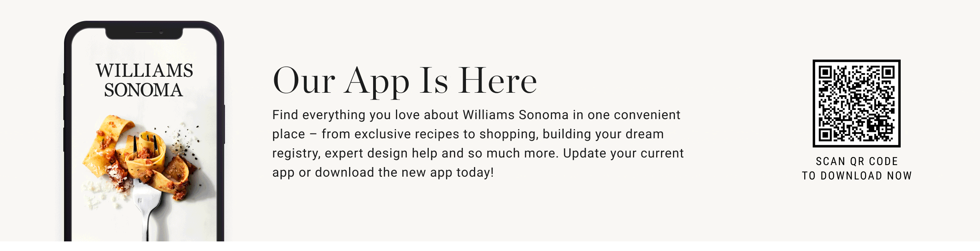The width and height of the screenshot is (980, 251).
Task: Click the top-left QR finder square
Action: tap(825, 72)
